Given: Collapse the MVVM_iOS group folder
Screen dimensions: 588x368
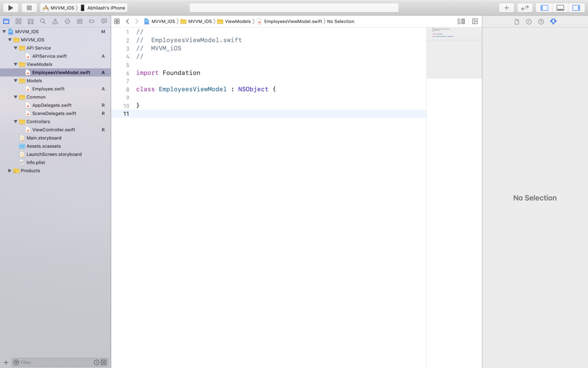Looking at the screenshot, I should click(x=10, y=40).
